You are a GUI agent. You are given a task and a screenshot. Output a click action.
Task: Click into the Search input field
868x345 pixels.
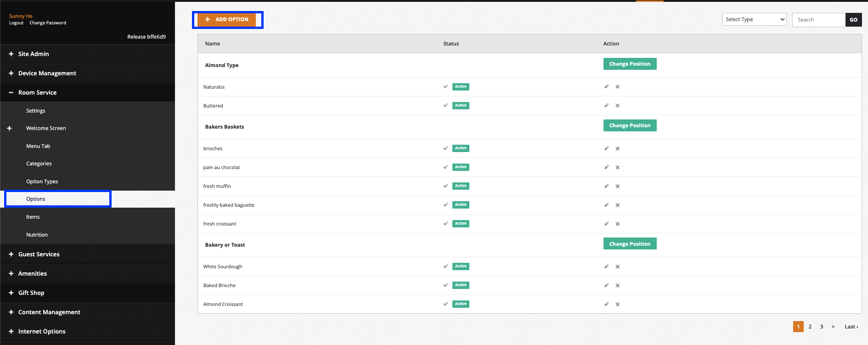[818, 20]
